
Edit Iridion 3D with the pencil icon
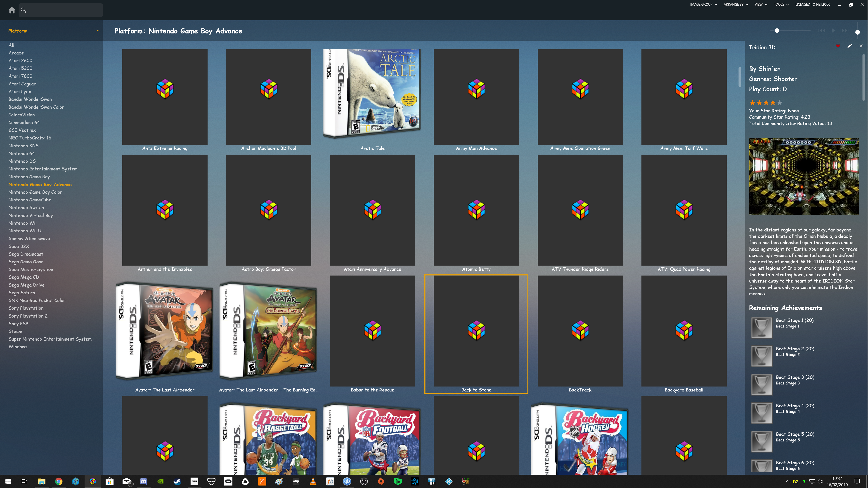pos(849,46)
